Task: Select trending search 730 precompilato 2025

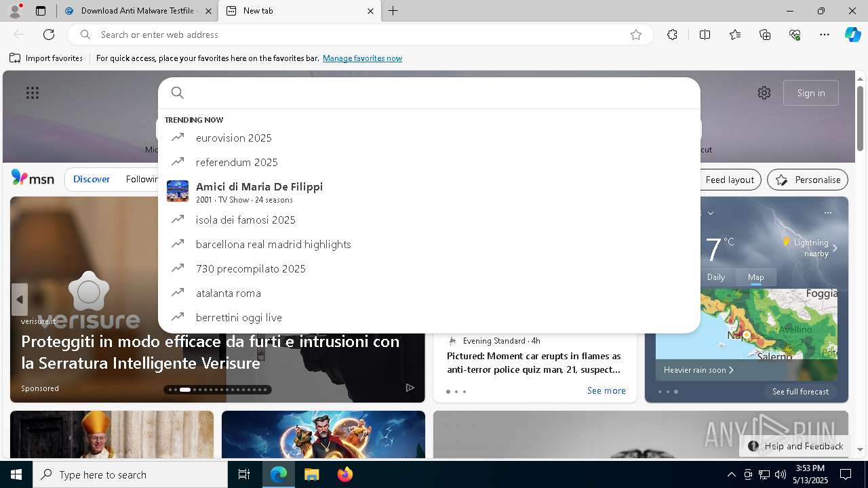Action: pyautogui.click(x=429, y=268)
